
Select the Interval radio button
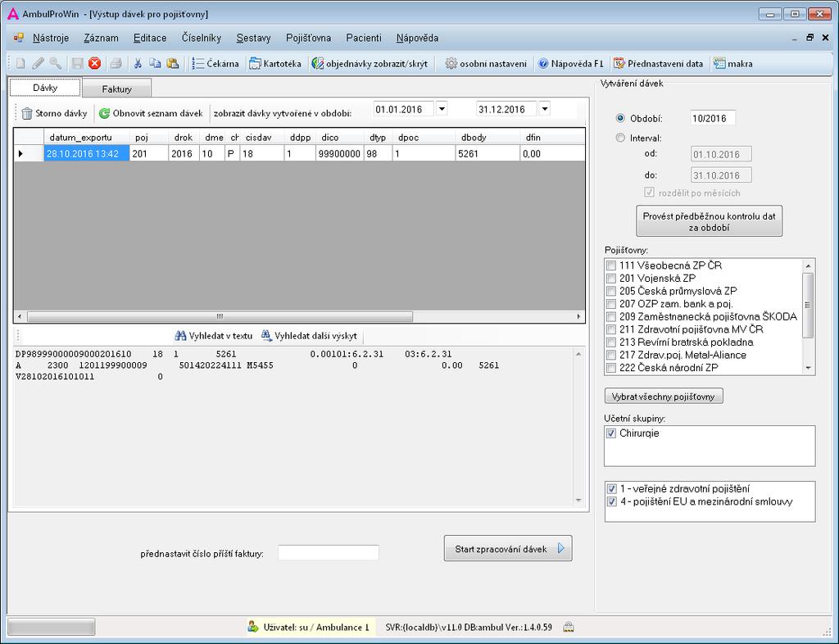(x=620, y=138)
